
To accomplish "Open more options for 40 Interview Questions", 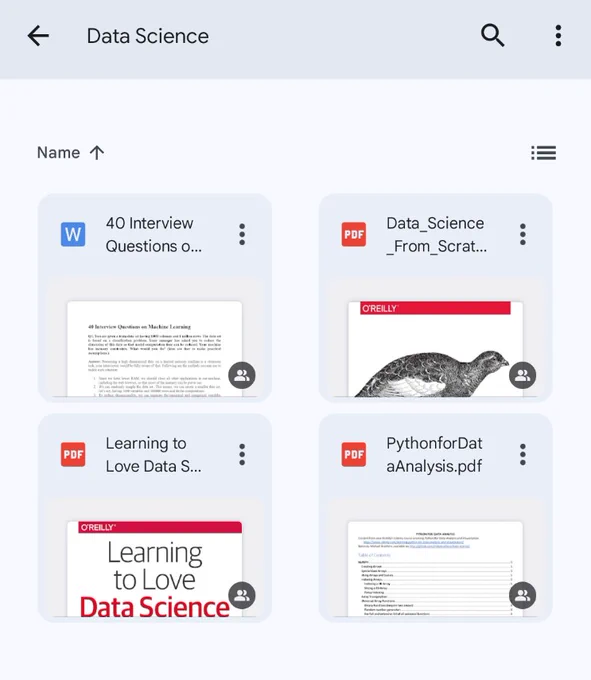I will [x=242, y=235].
